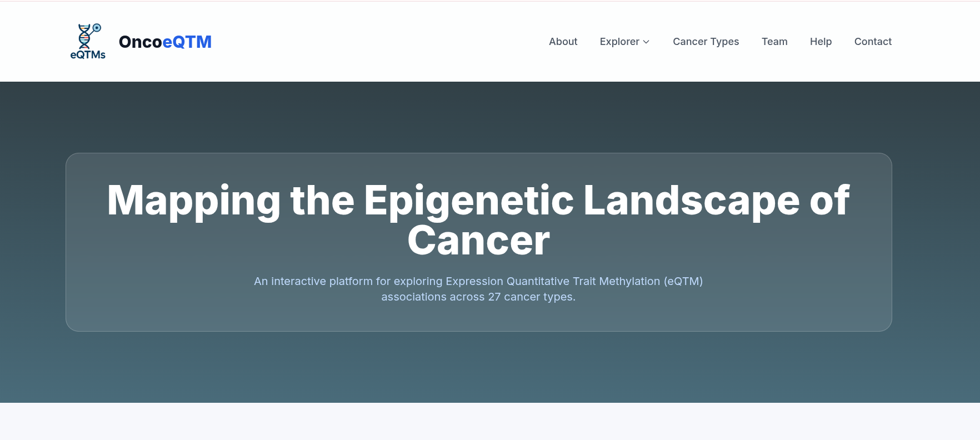Click the dark hero background above the card

[x=478, y=117]
